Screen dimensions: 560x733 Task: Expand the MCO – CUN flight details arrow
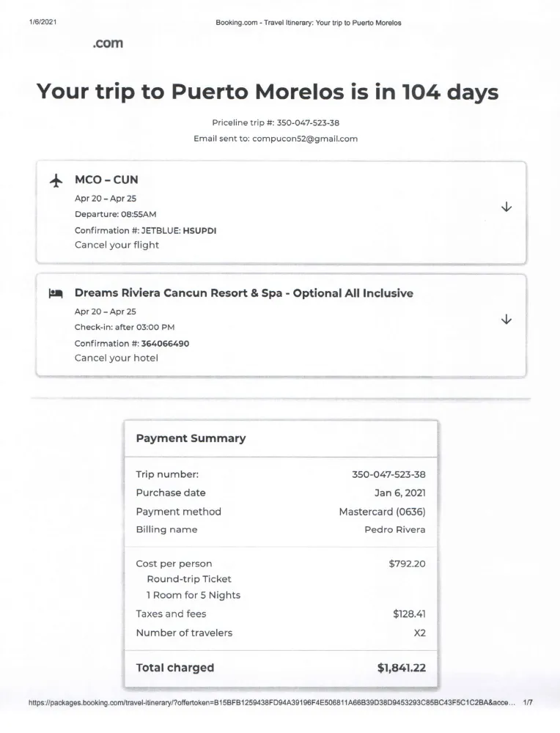click(x=506, y=207)
